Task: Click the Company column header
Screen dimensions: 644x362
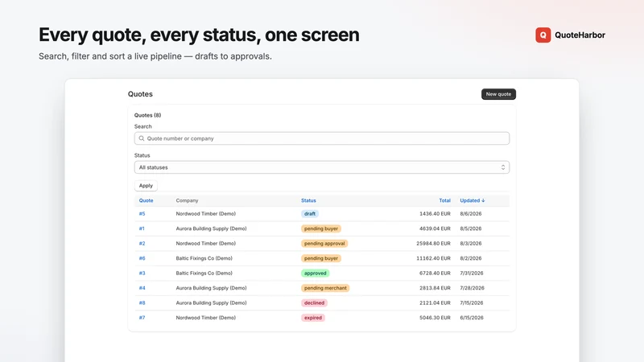Action: [x=187, y=200]
